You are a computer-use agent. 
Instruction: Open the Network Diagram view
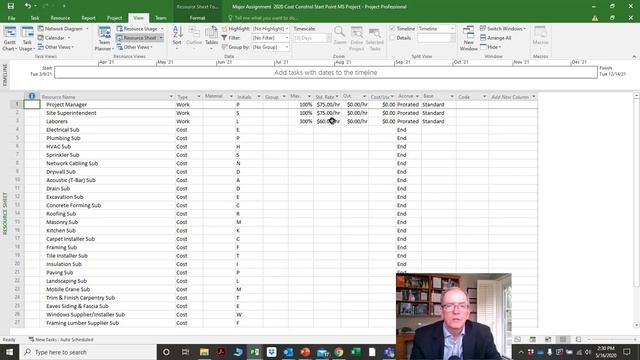point(63,29)
